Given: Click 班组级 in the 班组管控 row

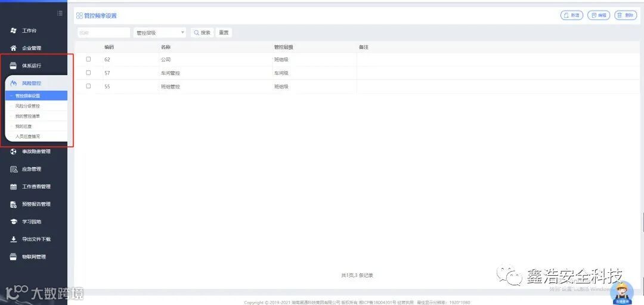Looking at the screenshot, I should [281, 87].
